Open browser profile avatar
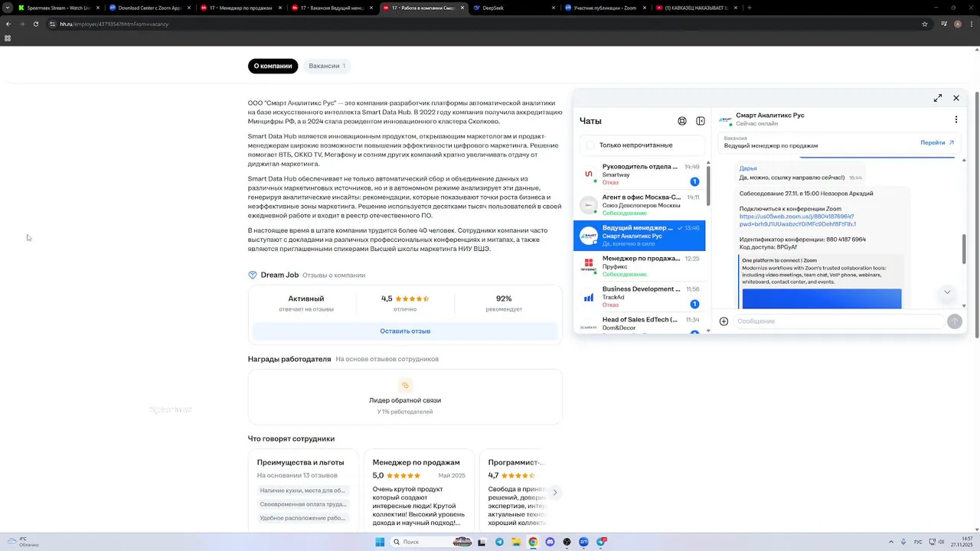 pos(957,24)
